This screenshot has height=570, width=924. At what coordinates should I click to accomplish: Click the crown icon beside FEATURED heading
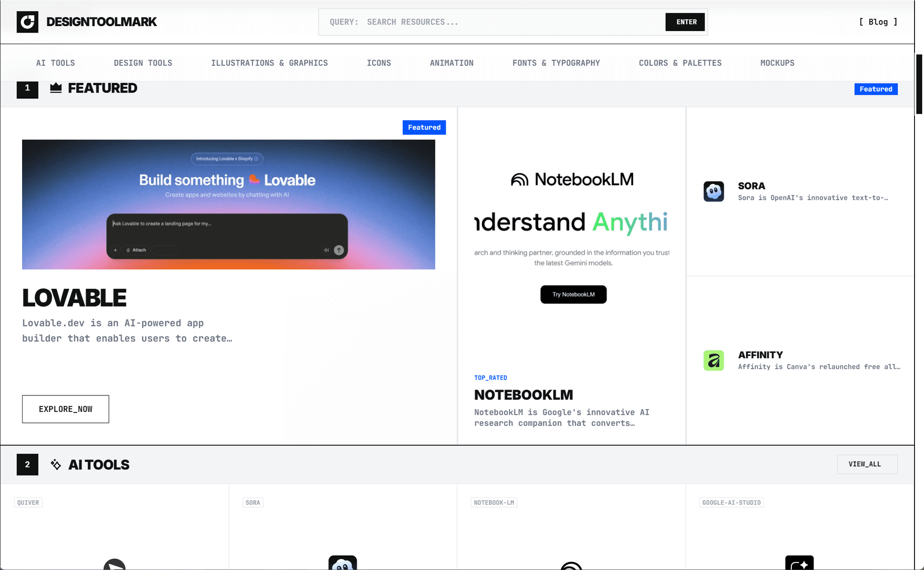point(56,88)
